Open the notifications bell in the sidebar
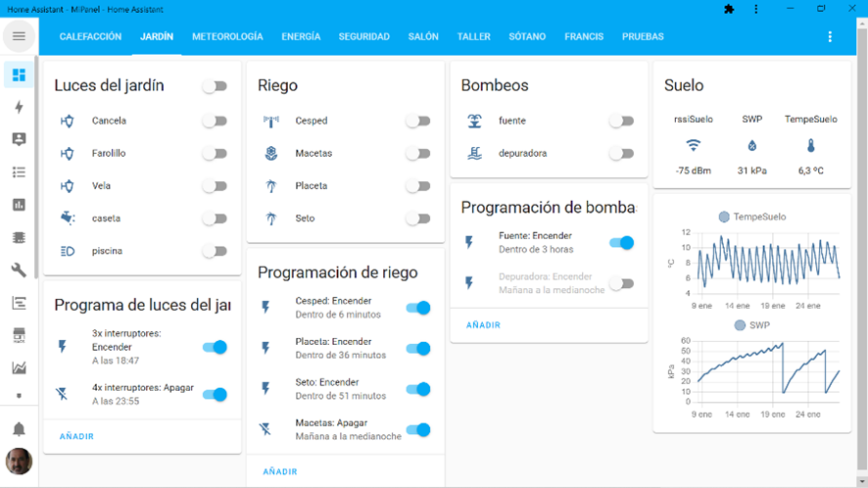 [x=19, y=429]
